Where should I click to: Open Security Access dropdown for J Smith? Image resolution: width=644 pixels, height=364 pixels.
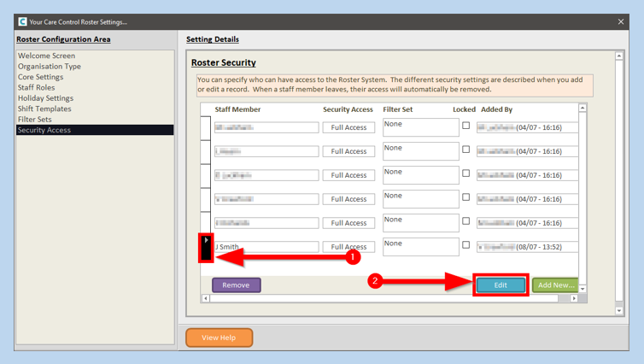348,247
